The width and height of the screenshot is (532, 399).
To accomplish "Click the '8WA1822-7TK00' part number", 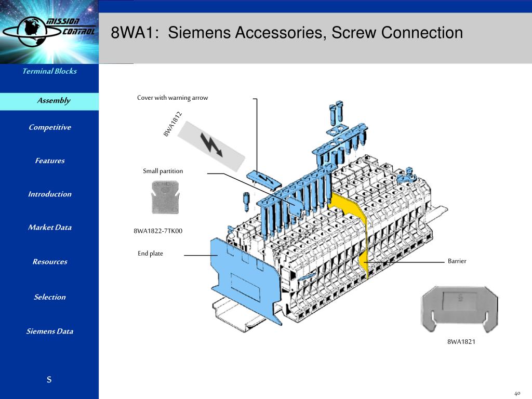I will [x=158, y=231].
